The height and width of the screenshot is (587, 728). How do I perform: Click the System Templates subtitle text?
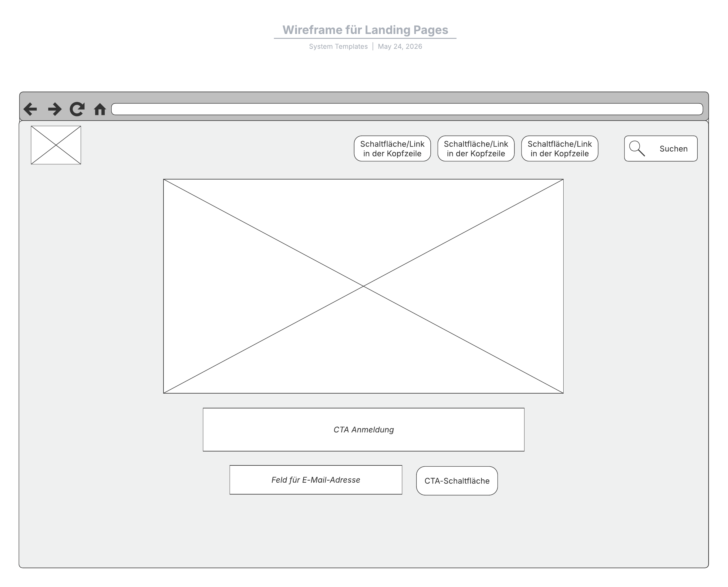point(338,46)
